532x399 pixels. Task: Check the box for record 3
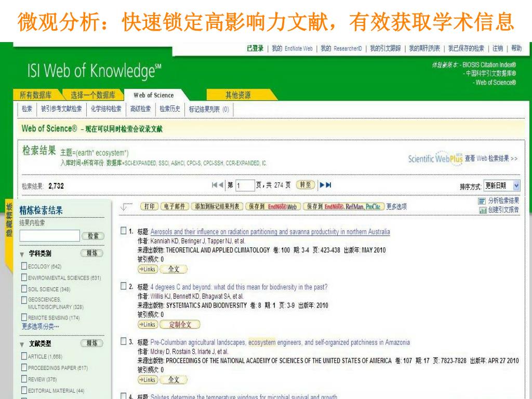pyautogui.click(x=124, y=341)
